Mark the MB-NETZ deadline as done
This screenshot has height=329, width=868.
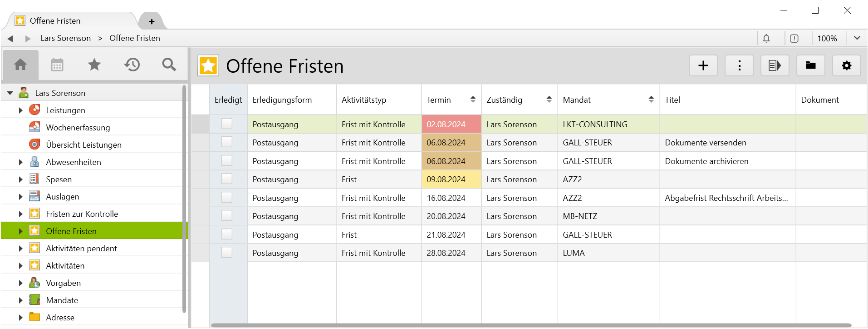[x=227, y=216]
